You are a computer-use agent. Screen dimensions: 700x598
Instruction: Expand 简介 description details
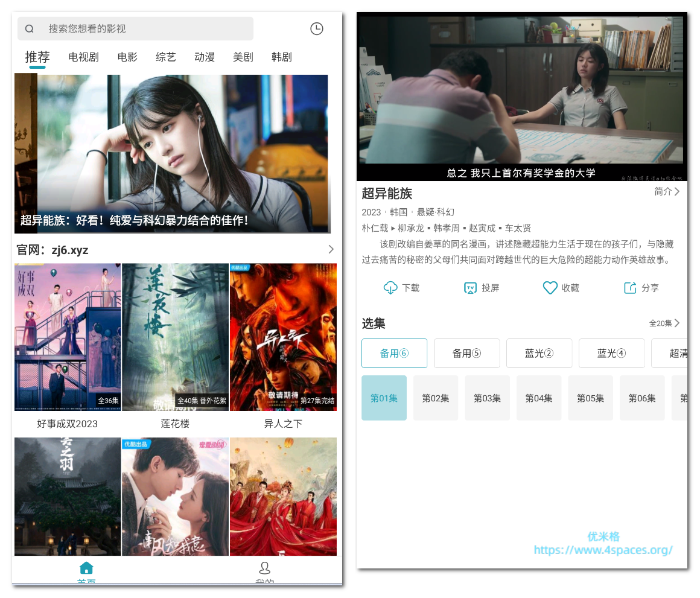coord(667,191)
